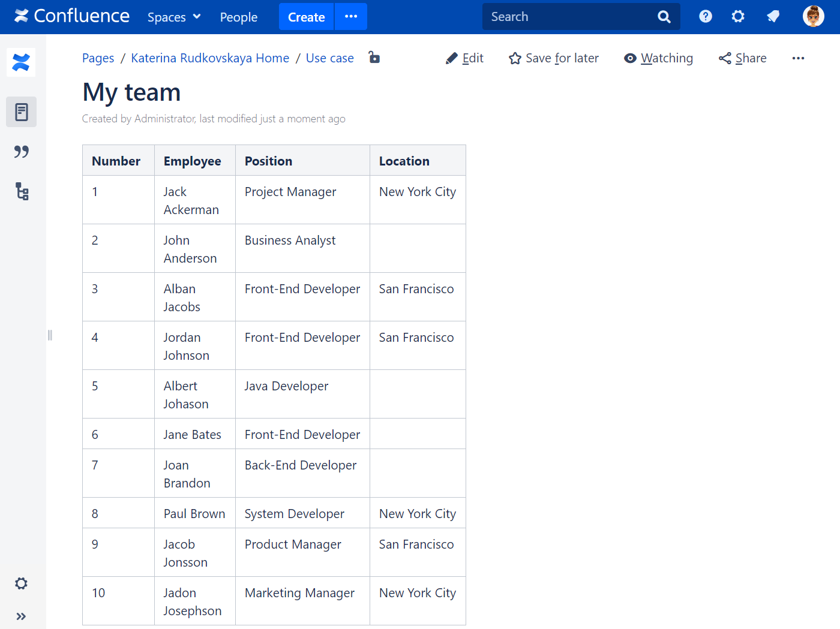Toggle Save for later star
This screenshot has height=629, width=840.
553,58
